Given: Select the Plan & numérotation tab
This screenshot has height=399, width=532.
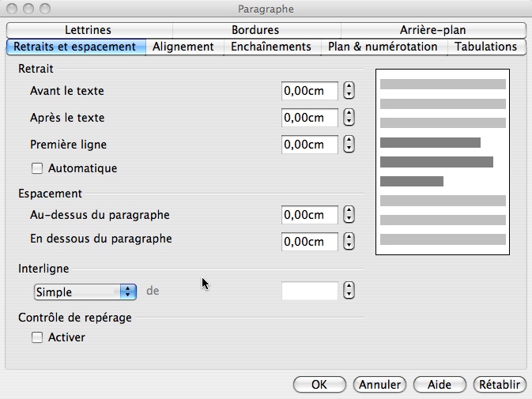Looking at the screenshot, I should tap(383, 47).
